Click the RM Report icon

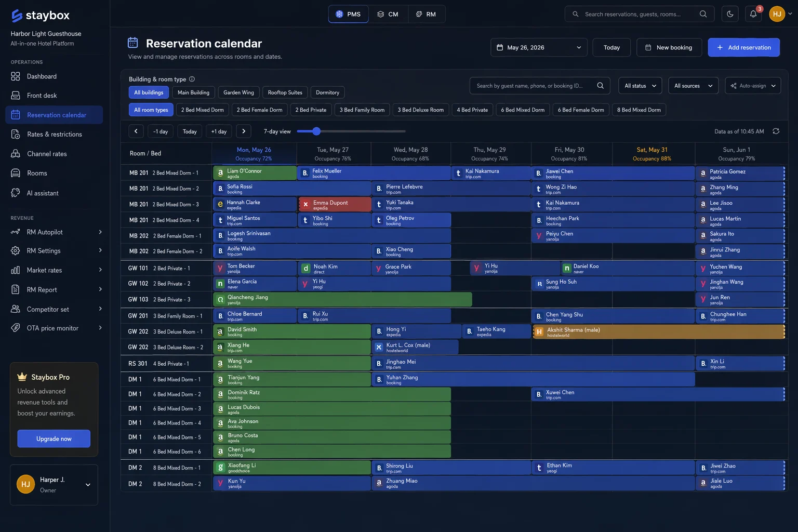point(16,289)
